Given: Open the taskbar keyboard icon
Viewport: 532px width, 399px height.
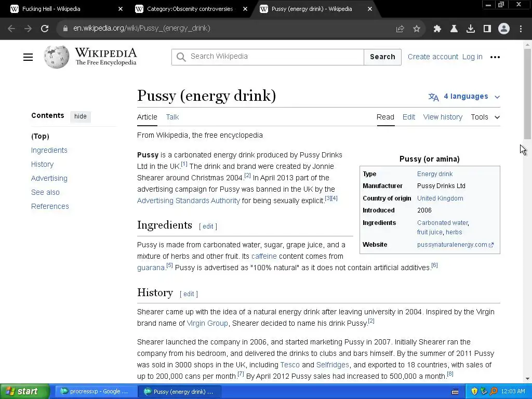Looking at the screenshot, I should coord(455,392).
